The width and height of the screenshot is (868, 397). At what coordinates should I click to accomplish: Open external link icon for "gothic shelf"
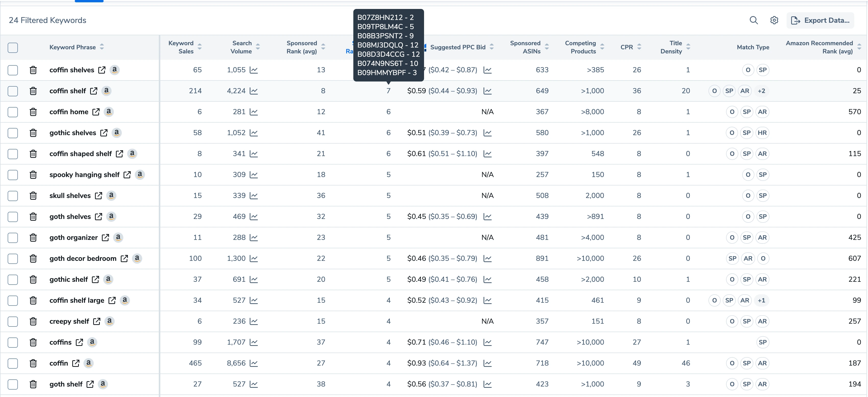click(x=96, y=280)
